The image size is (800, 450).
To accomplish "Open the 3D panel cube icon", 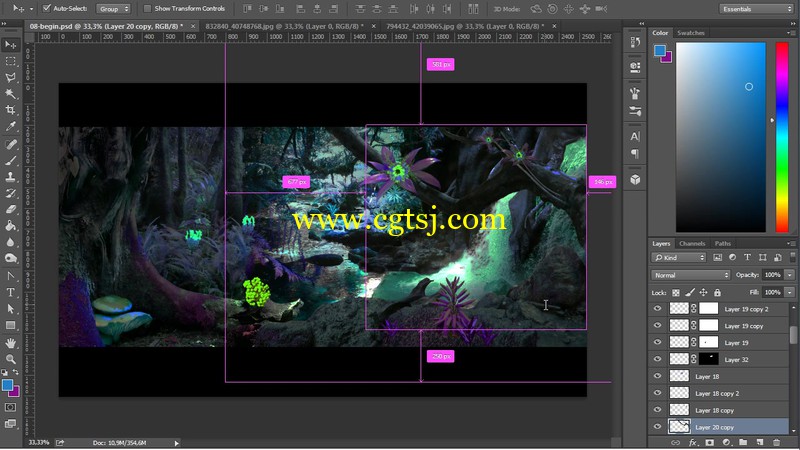I will coord(635,180).
